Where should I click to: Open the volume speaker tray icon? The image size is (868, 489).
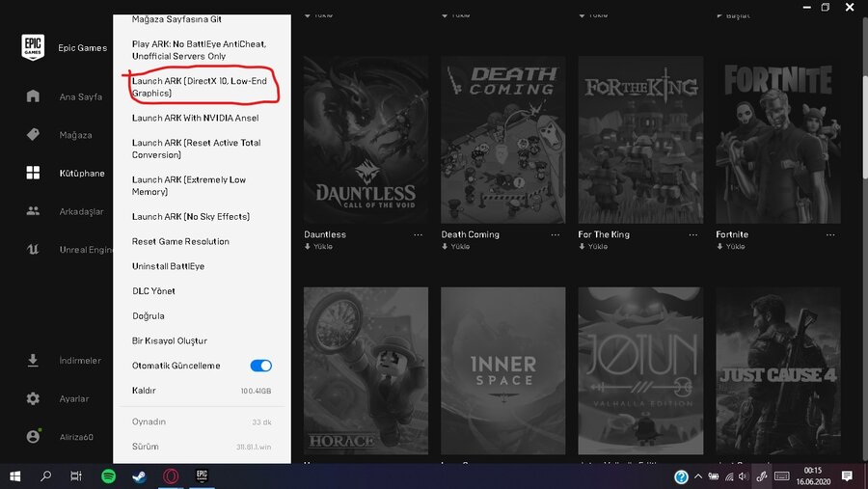(x=743, y=476)
